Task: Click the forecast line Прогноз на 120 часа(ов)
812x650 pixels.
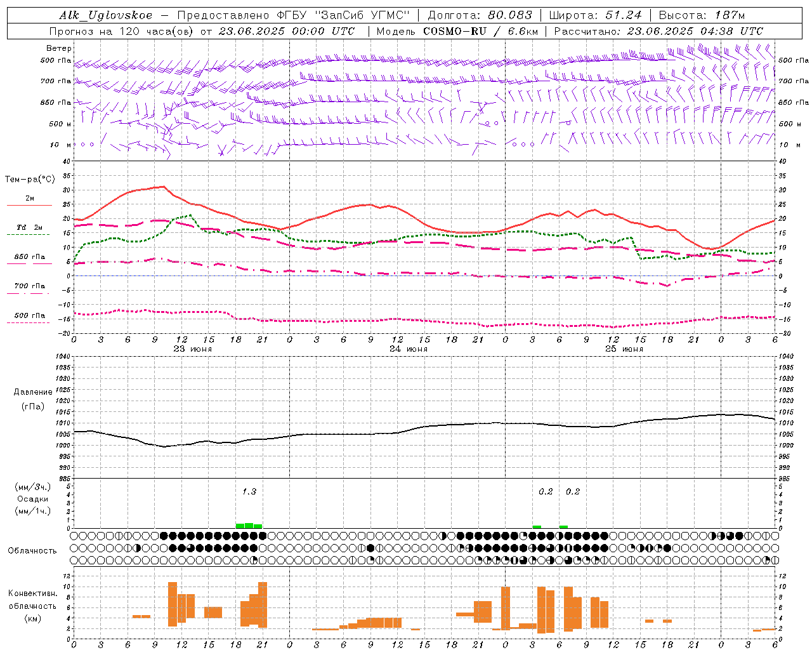Action: coord(122,31)
